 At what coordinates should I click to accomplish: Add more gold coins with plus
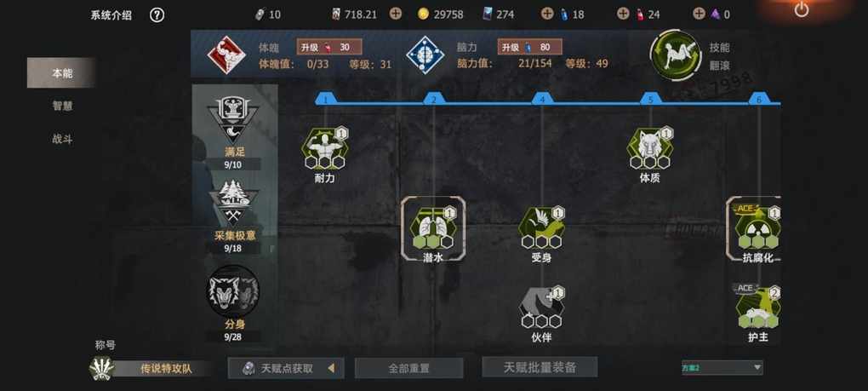(395, 14)
